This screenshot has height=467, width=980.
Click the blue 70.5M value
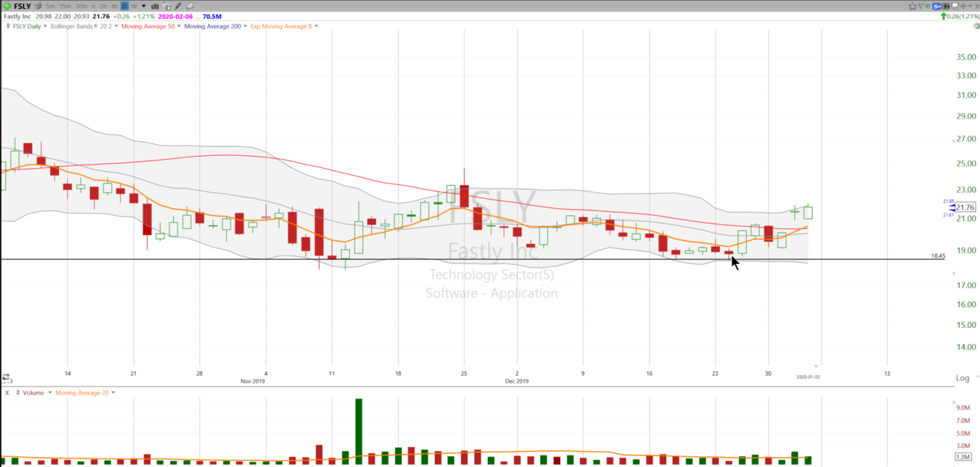point(212,16)
